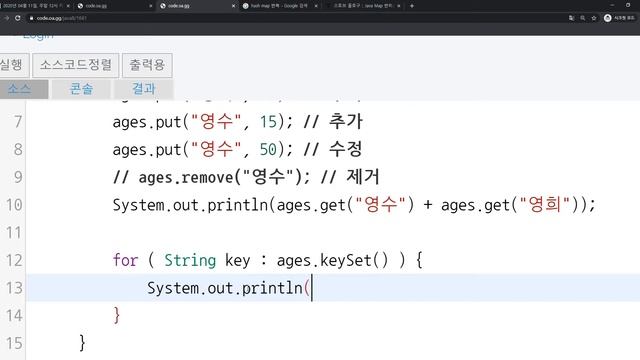Click 'System.out.println(' on line 13
The height and width of the screenshot is (360, 640).
[228, 289]
